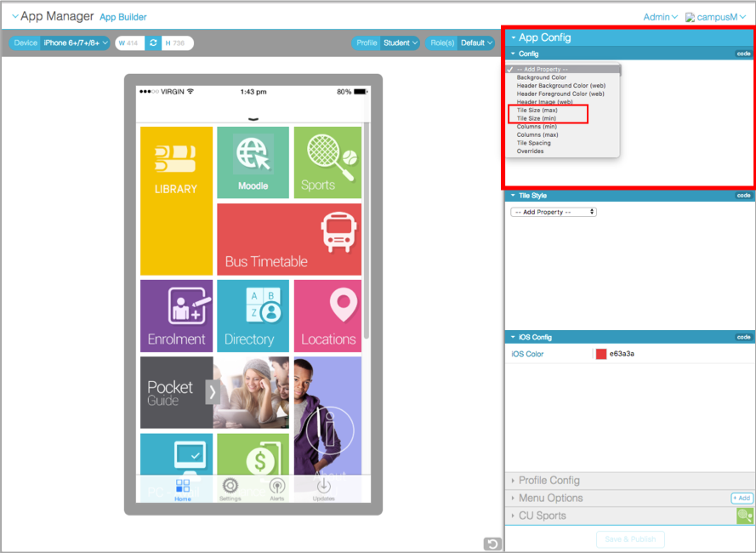Open Updates in phone tab bar

click(x=323, y=490)
